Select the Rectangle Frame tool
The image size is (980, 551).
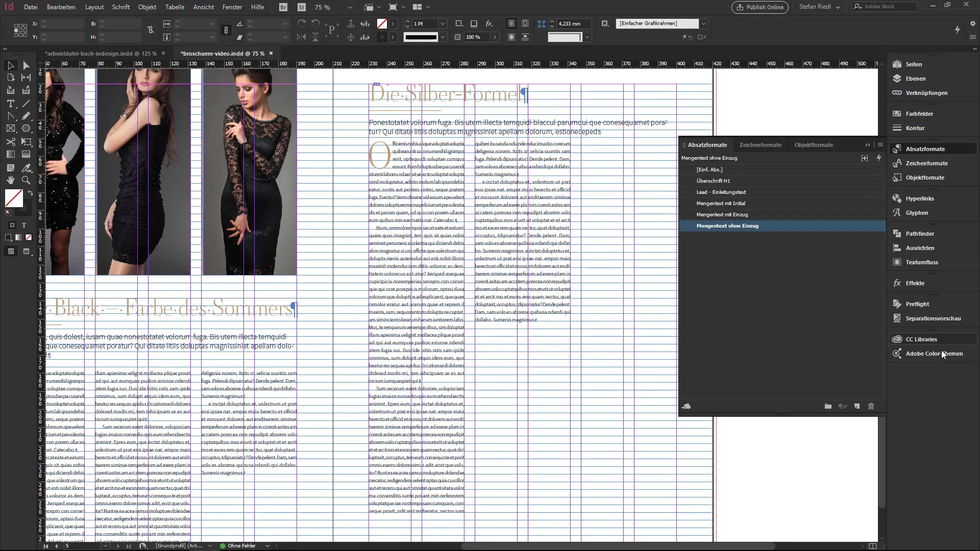[x=10, y=129]
